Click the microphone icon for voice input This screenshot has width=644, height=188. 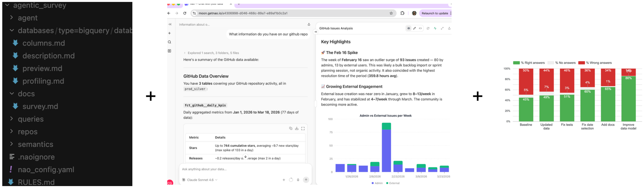pos(298,180)
